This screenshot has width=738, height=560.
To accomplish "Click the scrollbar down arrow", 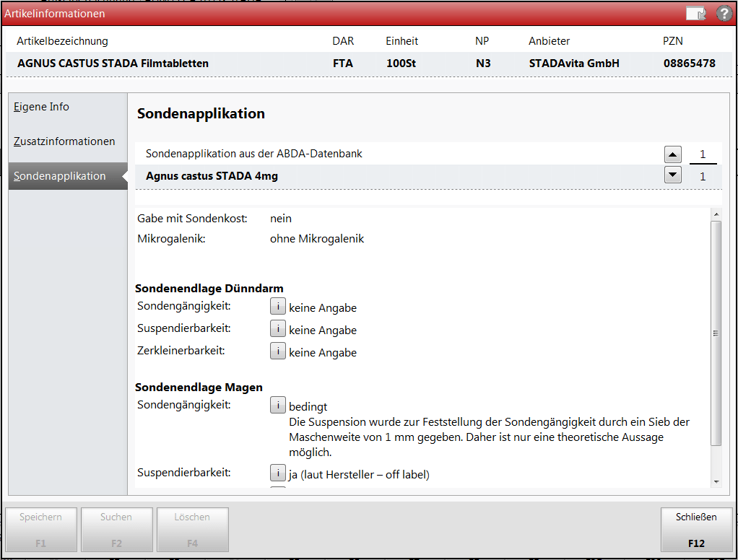I will [716, 482].
